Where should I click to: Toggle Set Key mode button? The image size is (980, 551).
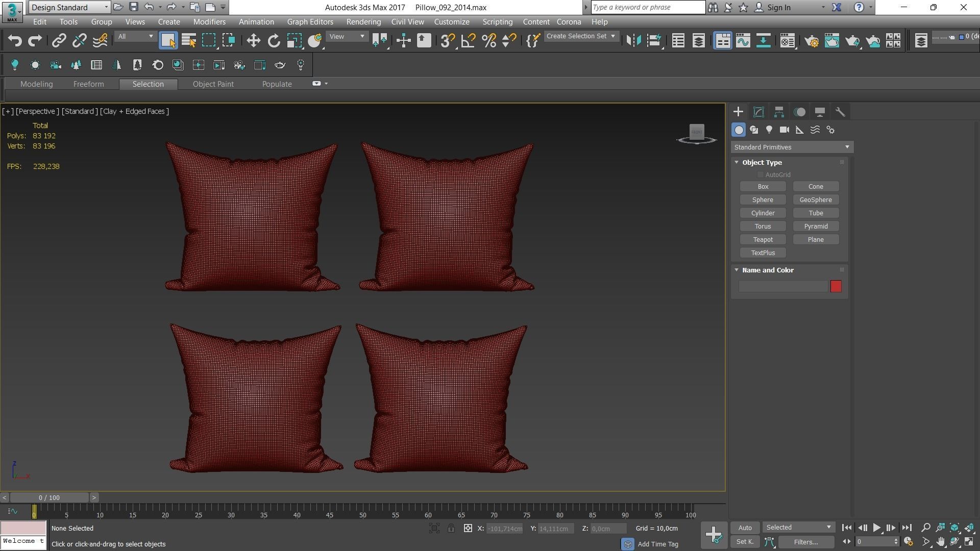(745, 542)
